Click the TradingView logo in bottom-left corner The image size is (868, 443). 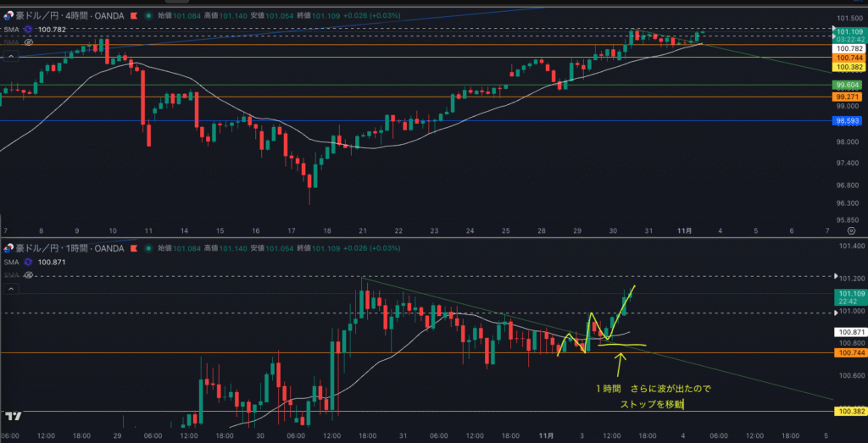tap(12, 416)
